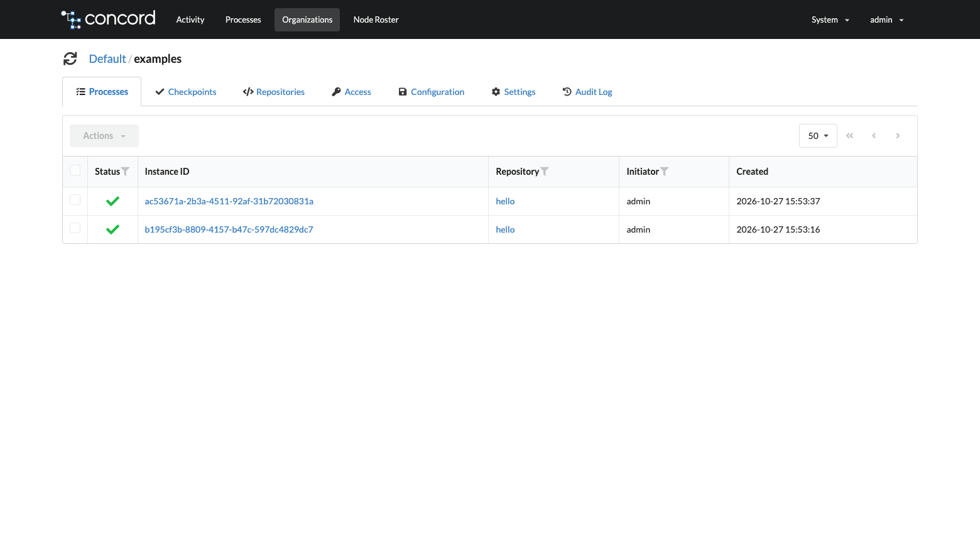Viewport: 980px width, 552px height.
Task: Switch to the Repositories tab
Action: 274,92
